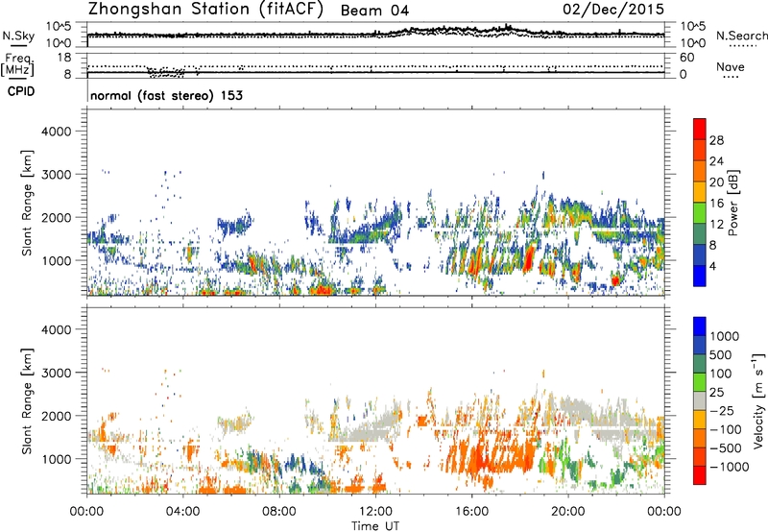Screen dimensions: 768x532
Task: Click the 'Zhongshan Station (fitACF)' plot title
Action: click(x=205, y=10)
